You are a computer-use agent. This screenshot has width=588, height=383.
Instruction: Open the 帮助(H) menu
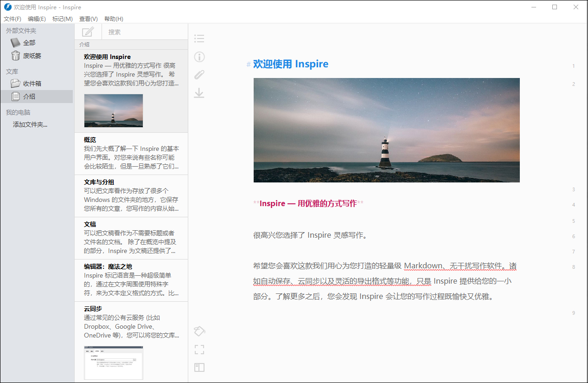(114, 19)
